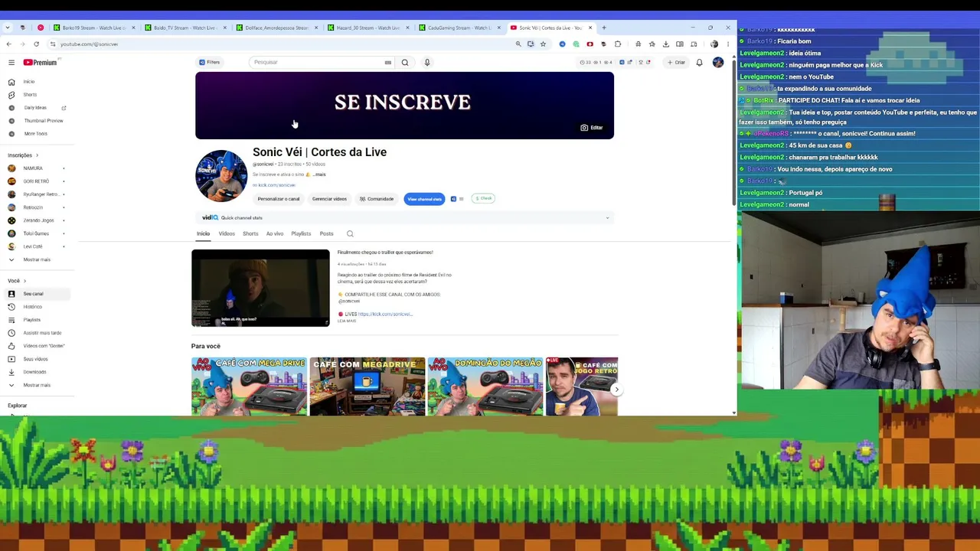The image size is (980, 551).
Task: Expand video description via LEIA MAIS
Action: pos(347,321)
